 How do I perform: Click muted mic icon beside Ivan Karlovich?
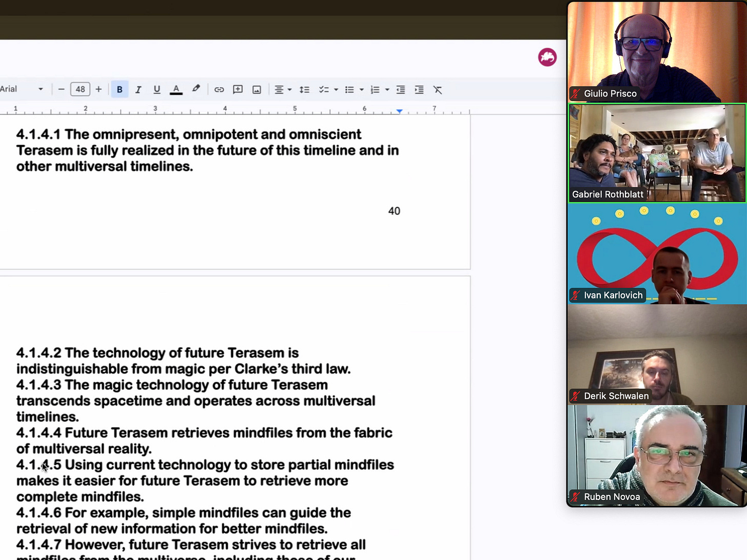tap(576, 295)
